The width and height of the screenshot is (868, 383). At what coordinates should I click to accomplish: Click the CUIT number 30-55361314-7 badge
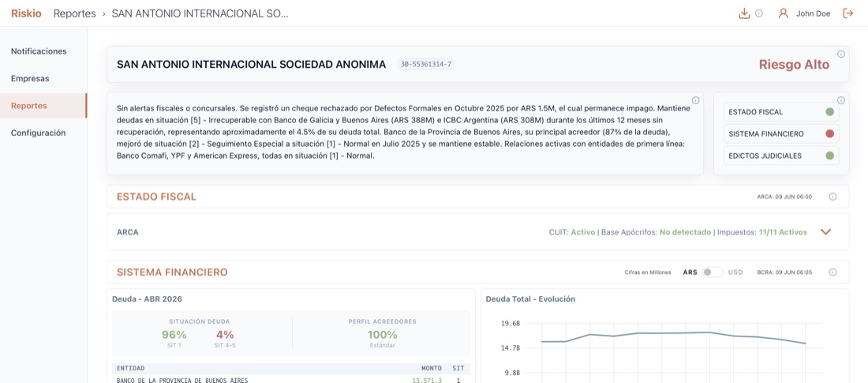[425, 64]
